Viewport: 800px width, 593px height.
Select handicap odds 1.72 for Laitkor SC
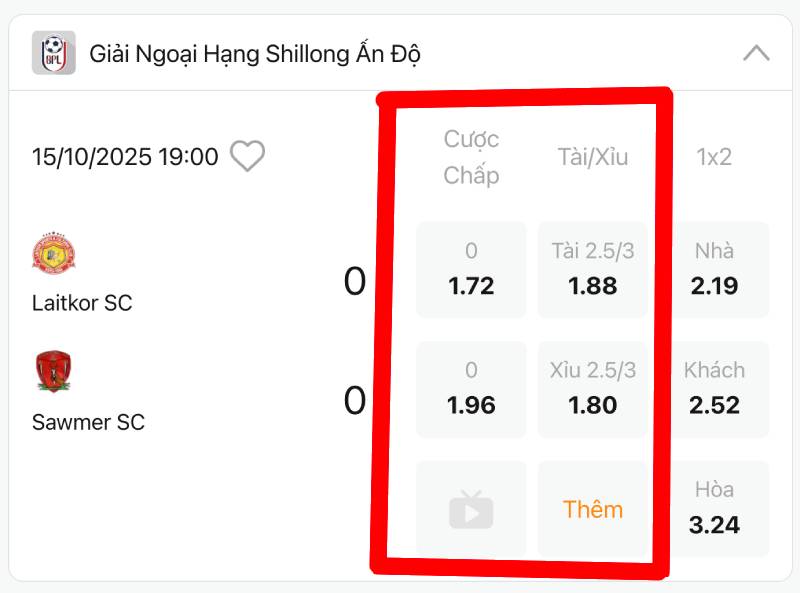pyautogui.click(x=471, y=270)
